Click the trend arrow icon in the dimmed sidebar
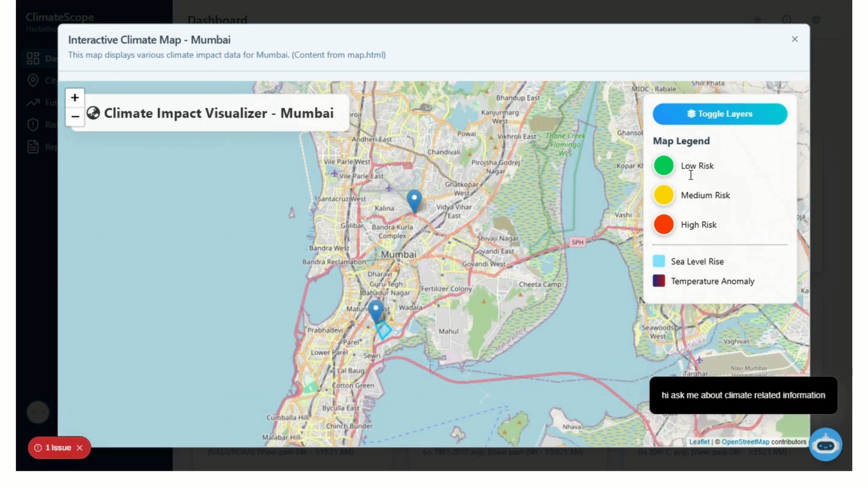This screenshot has height=494, width=868. 33,102
